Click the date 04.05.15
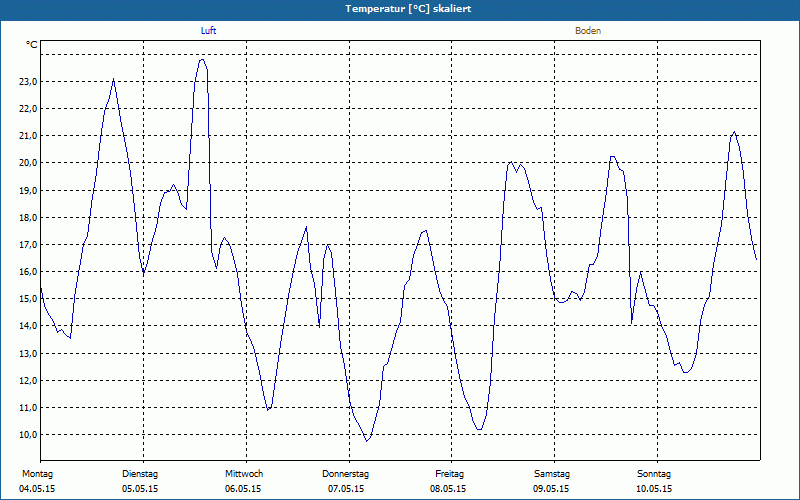The width and height of the screenshot is (800, 500). click(x=37, y=489)
